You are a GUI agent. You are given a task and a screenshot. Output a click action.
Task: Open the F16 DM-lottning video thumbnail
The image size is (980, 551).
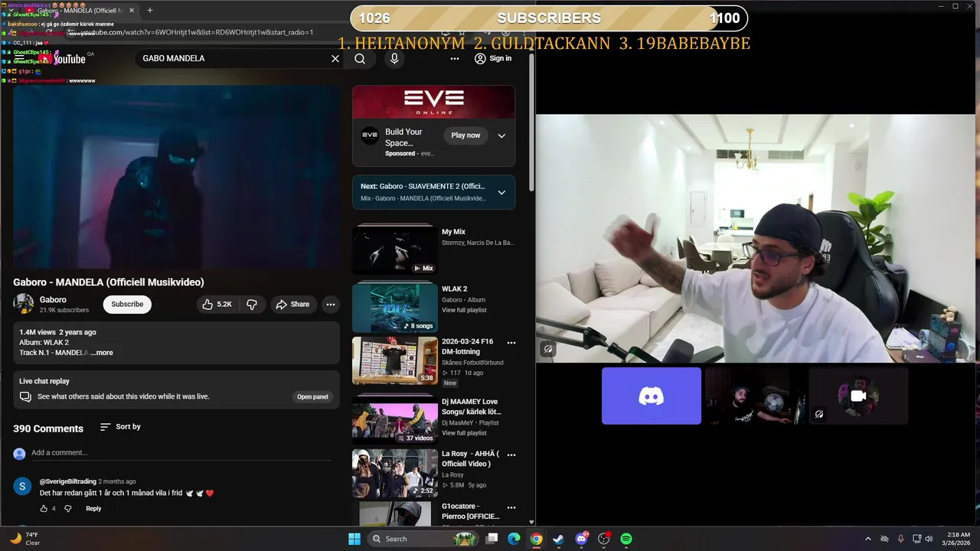click(395, 360)
